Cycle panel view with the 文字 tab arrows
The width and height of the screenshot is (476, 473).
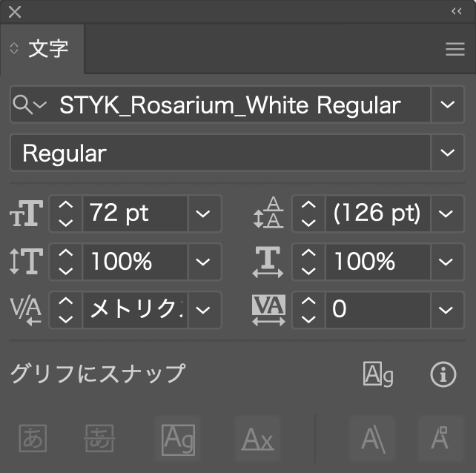click(x=14, y=48)
